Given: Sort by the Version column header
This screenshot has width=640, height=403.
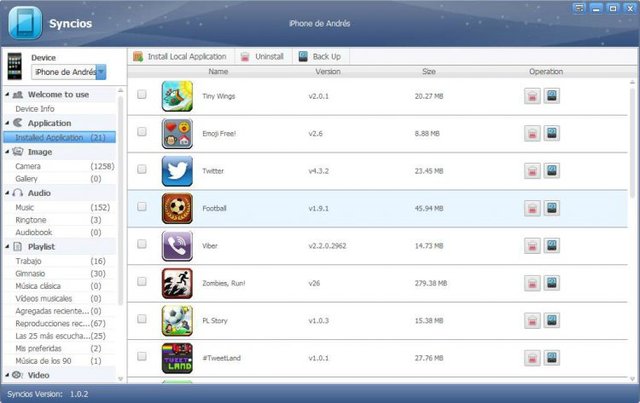Looking at the screenshot, I should coord(328,71).
